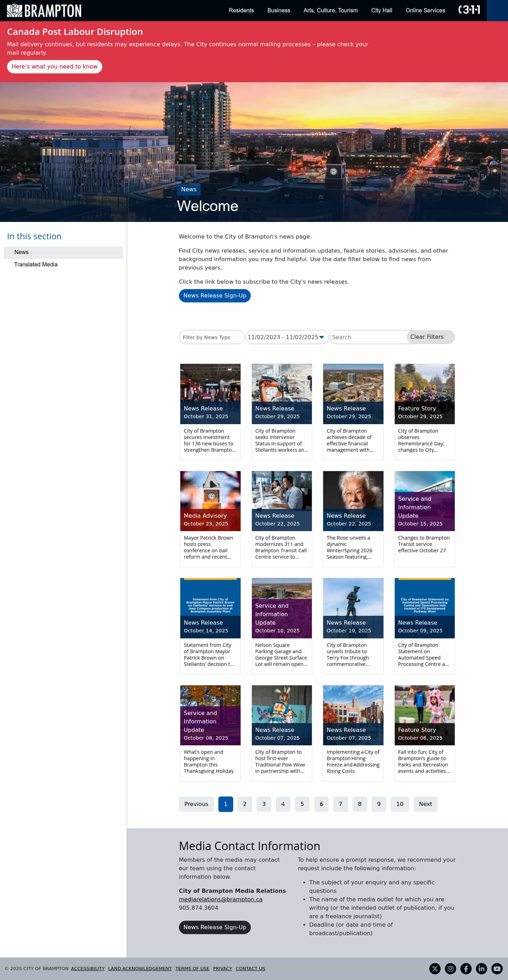Open the Terms of Use footer link

pyautogui.click(x=192, y=969)
